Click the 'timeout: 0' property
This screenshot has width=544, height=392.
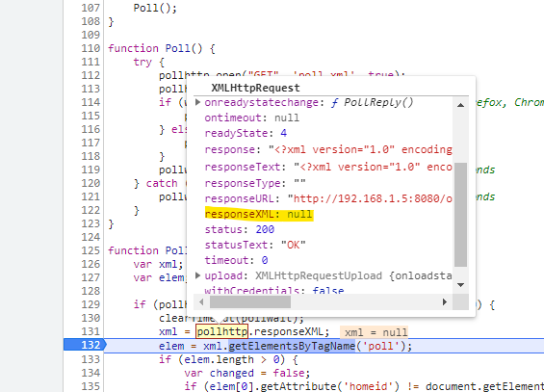[236, 260]
